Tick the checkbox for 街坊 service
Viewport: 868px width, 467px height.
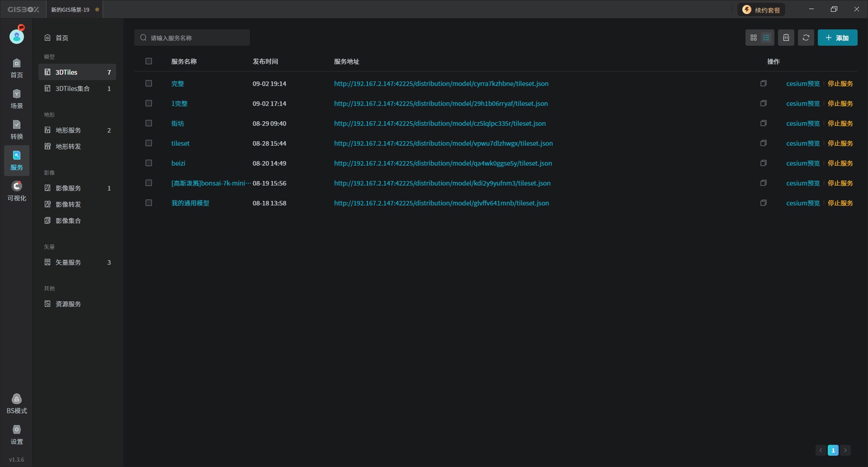pyautogui.click(x=149, y=123)
